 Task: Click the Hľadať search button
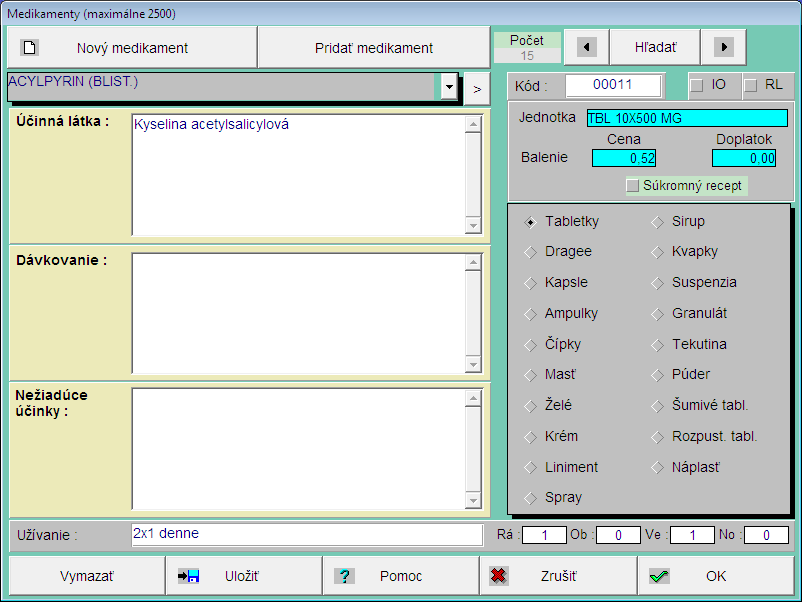(655, 47)
